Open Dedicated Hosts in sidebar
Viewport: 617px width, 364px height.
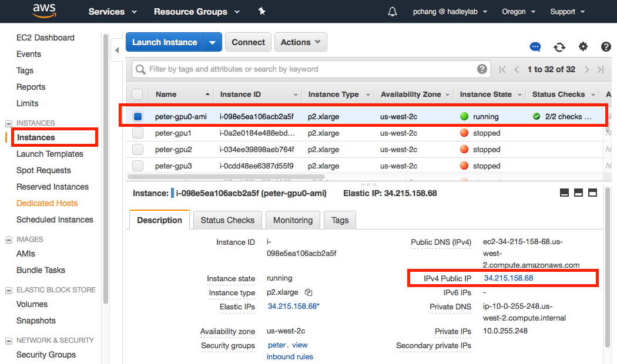click(47, 203)
